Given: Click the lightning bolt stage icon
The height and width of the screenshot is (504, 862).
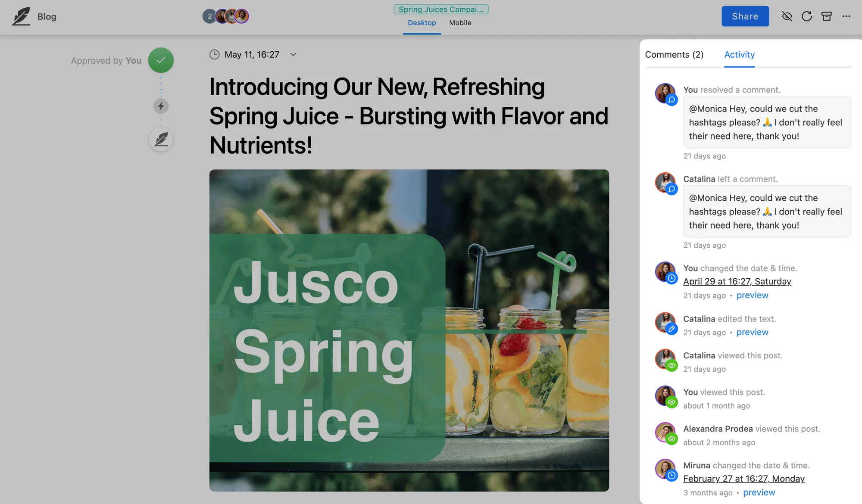Looking at the screenshot, I should coord(161,106).
